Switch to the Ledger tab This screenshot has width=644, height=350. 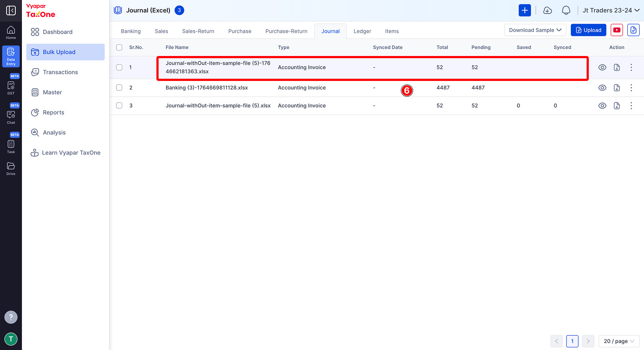[362, 31]
